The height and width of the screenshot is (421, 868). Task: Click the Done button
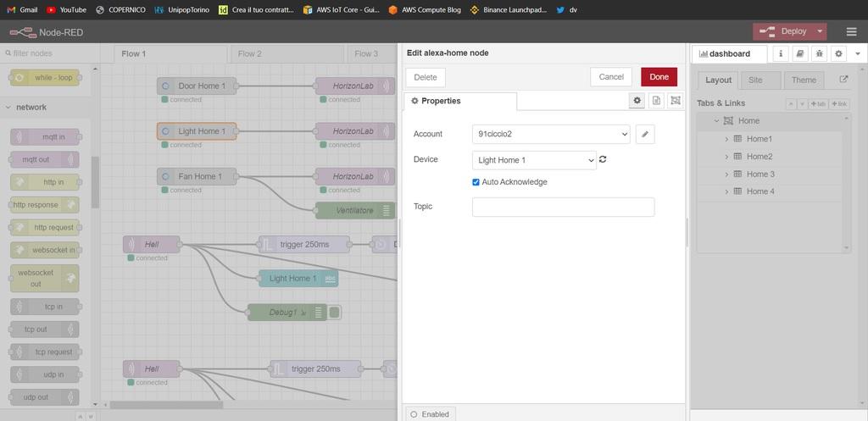(659, 77)
